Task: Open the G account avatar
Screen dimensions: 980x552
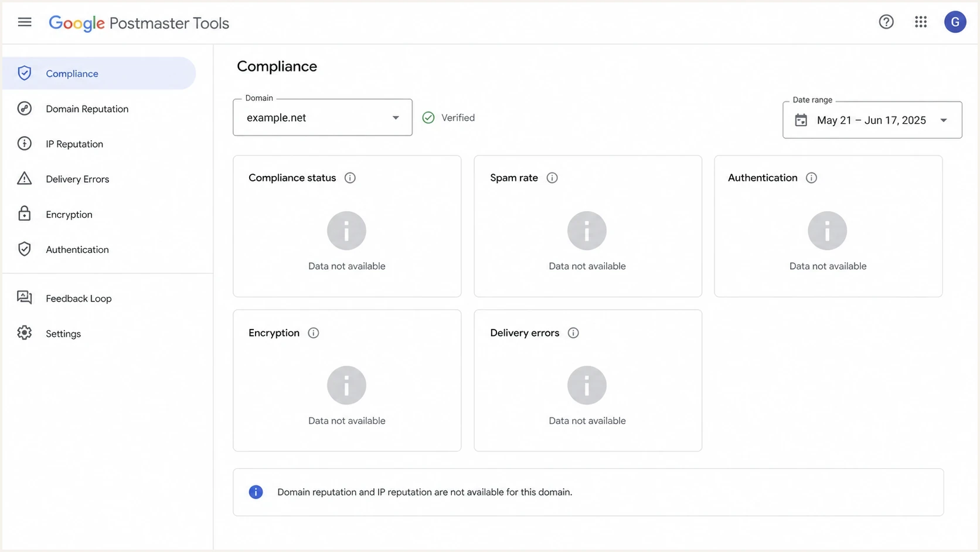Action: pos(955,22)
